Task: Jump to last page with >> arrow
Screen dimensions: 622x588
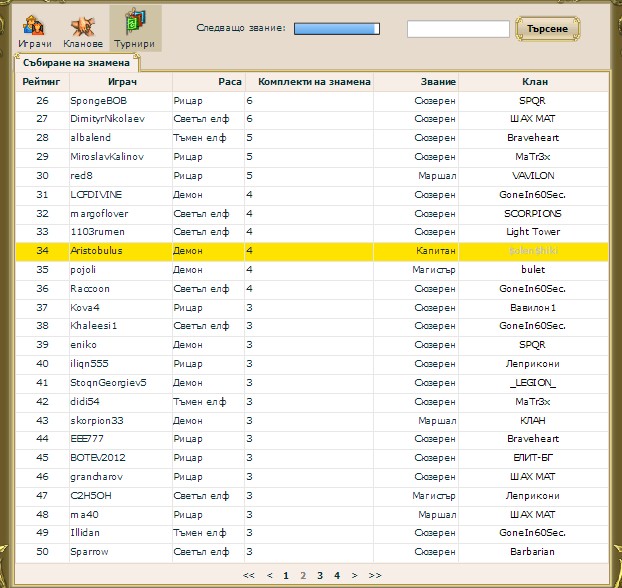Action: click(375, 576)
